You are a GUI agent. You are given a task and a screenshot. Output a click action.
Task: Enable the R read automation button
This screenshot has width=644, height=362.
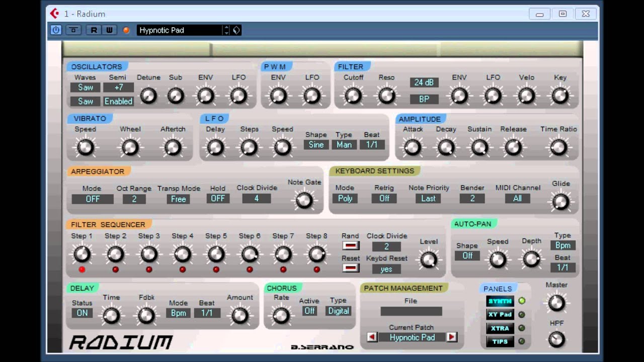[x=94, y=30]
